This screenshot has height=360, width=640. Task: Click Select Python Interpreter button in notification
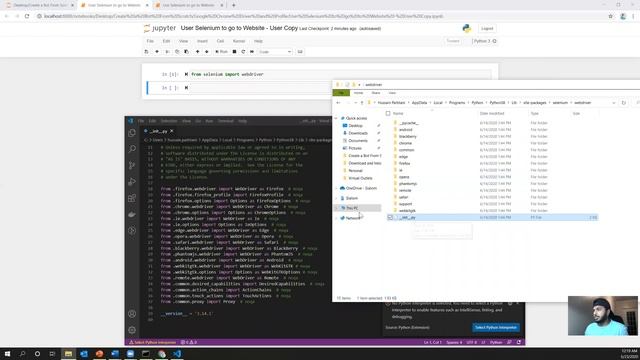click(496, 327)
